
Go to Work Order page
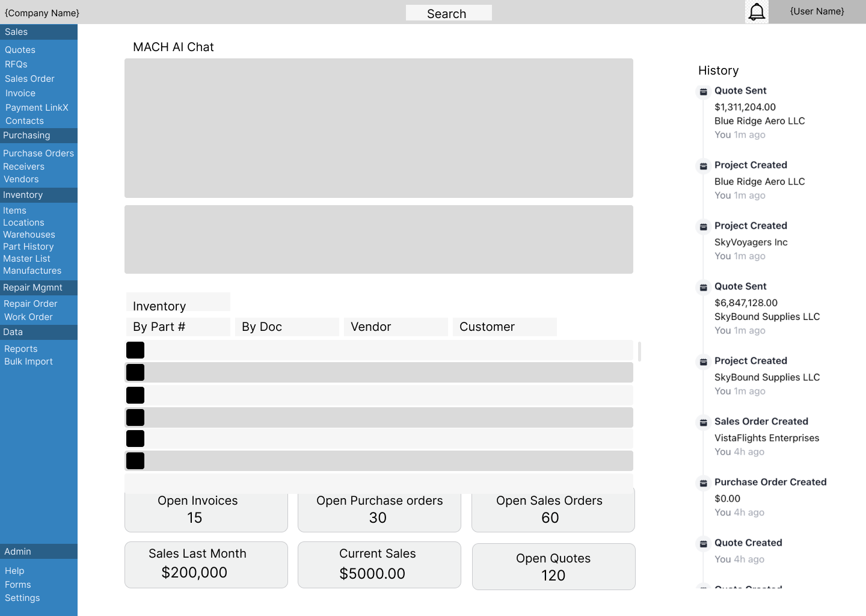[28, 317]
